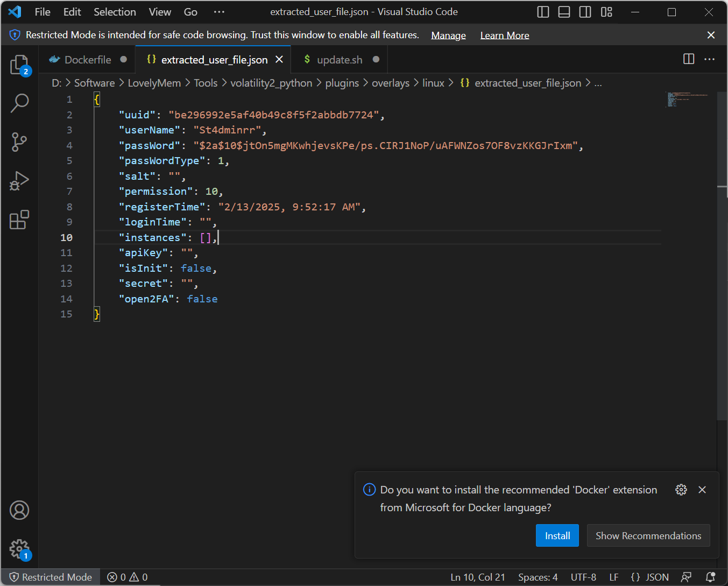Open the Go menu
Screen dimensions: 728x586
point(190,12)
